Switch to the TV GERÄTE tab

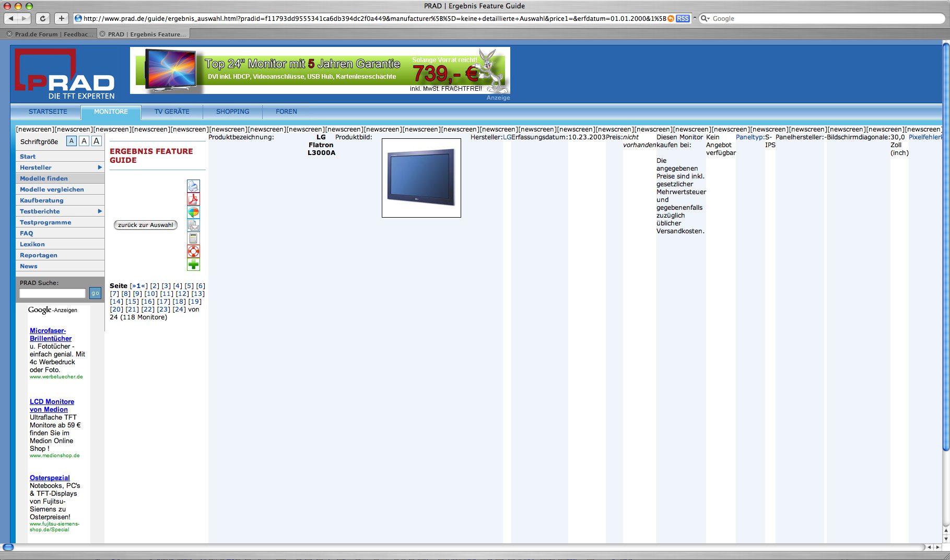click(172, 112)
